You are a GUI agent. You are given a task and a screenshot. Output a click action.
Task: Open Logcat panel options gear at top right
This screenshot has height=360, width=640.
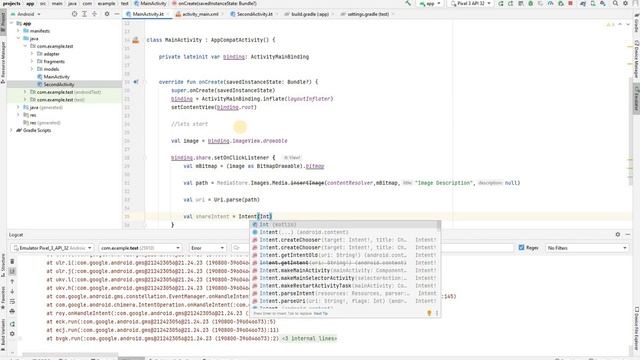pyautogui.click(x=618, y=235)
